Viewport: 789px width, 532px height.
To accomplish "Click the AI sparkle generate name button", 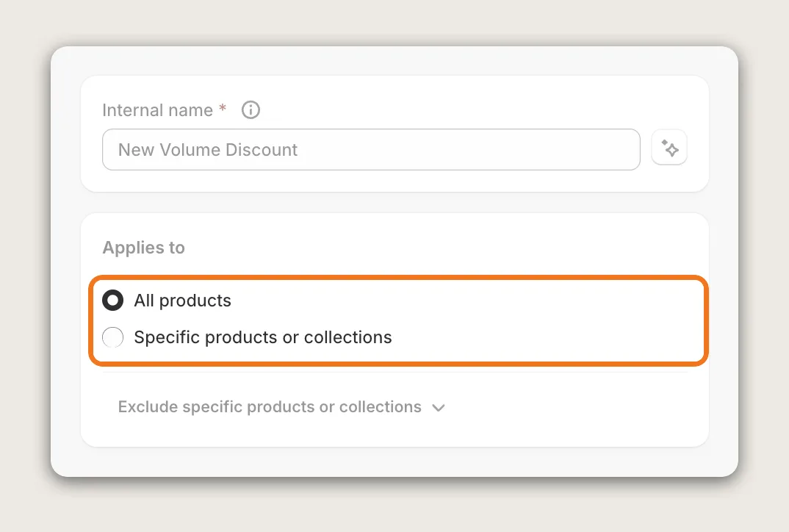I will coord(669,148).
